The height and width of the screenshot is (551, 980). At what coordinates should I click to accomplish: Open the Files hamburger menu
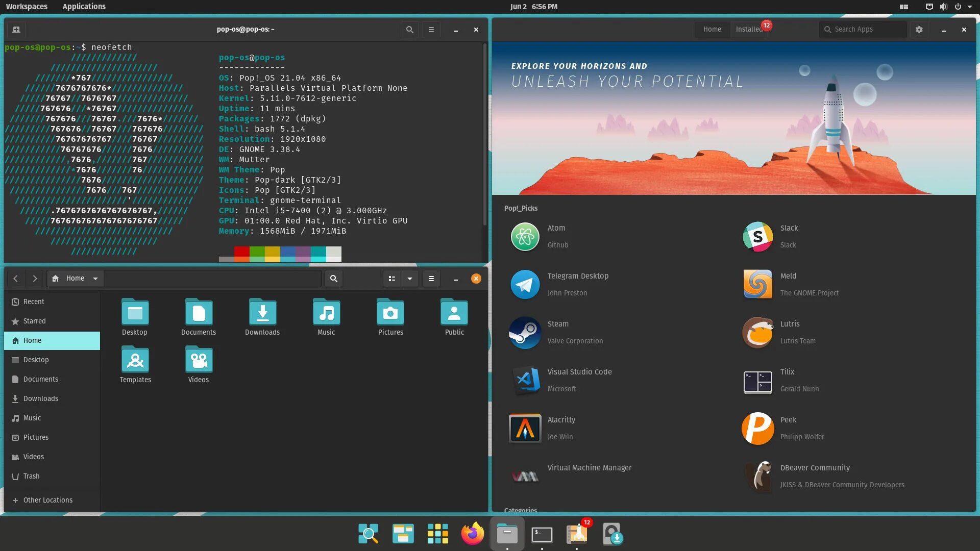point(431,279)
